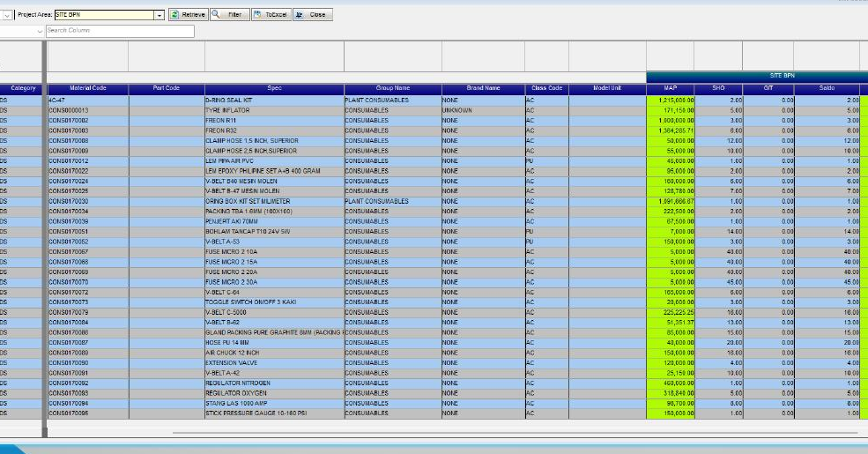Select SHO value 45.00 cell
This screenshot has height=454, width=868.
tap(718, 282)
